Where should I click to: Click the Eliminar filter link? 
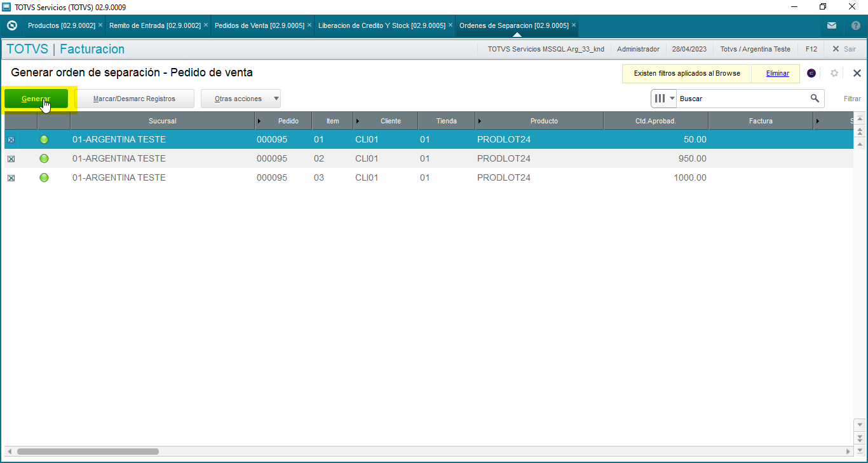click(777, 73)
